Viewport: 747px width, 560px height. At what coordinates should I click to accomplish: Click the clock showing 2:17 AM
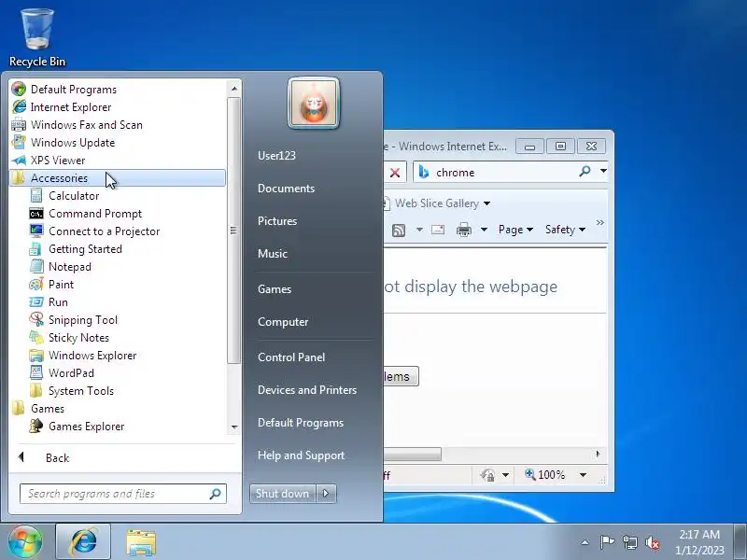pos(699,534)
